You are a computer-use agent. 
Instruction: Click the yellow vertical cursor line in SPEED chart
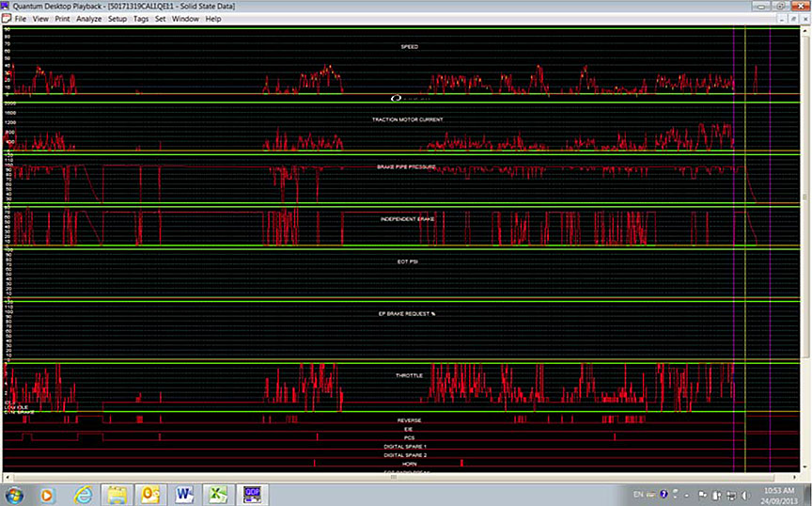click(745, 61)
